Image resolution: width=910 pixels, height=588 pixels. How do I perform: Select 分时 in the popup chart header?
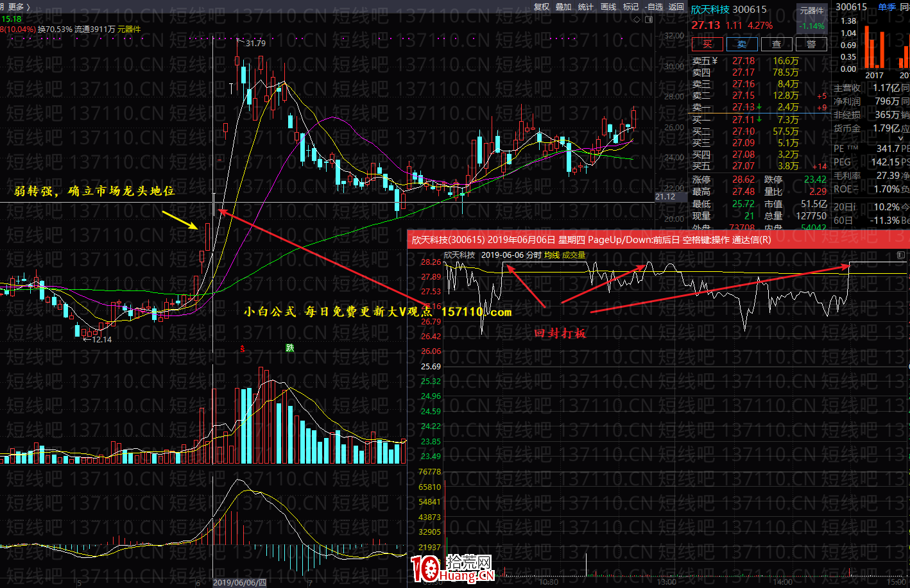(533, 255)
